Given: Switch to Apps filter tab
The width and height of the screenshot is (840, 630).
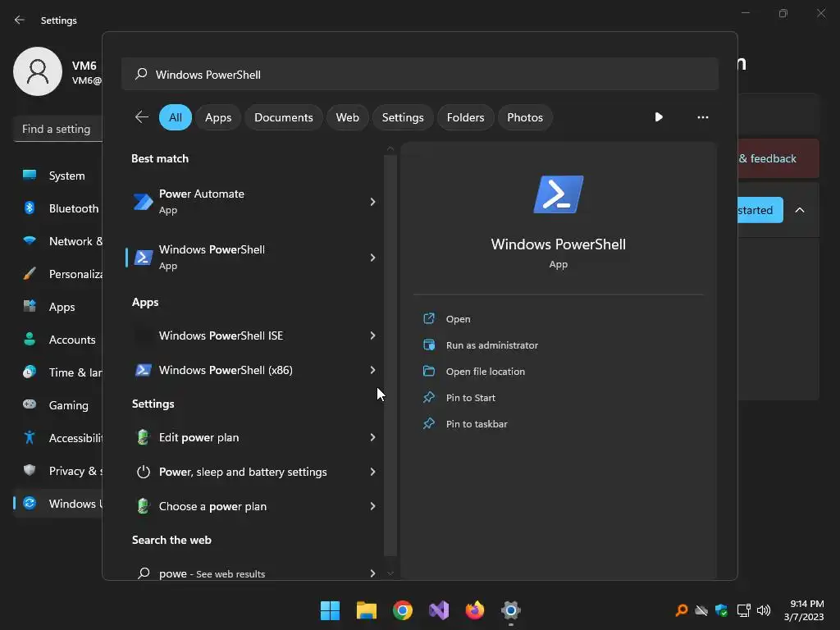Looking at the screenshot, I should 218,117.
